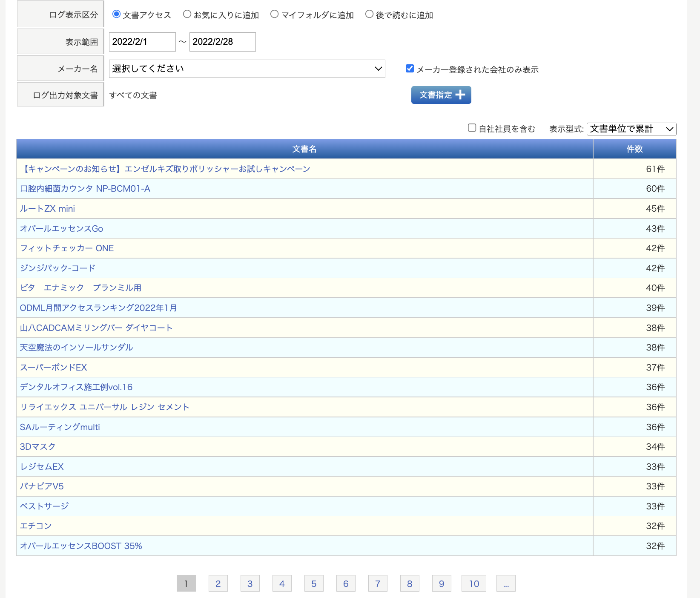Click the 43件 count cell
Image resolution: width=700 pixels, height=598 pixels.
pyautogui.click(x=634, y=229)
